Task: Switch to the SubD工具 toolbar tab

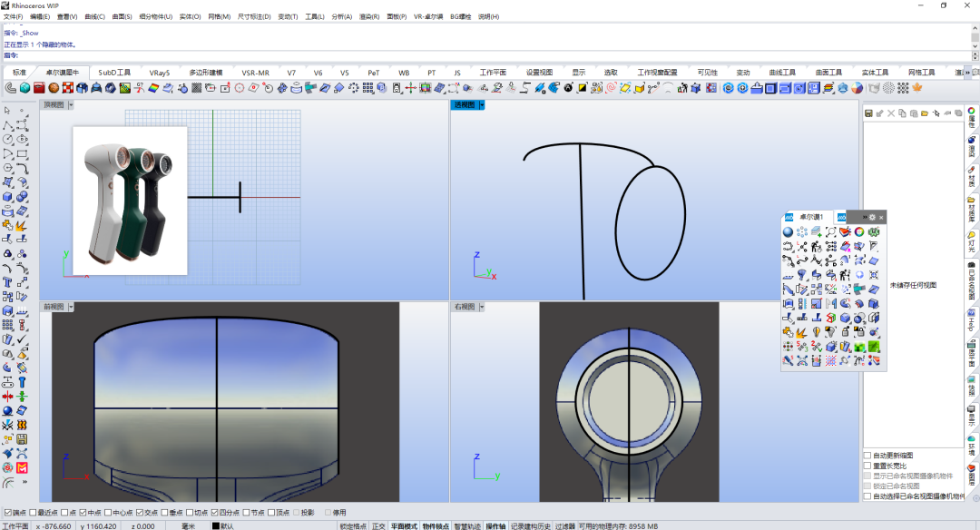Action: [x=114, y=73]
